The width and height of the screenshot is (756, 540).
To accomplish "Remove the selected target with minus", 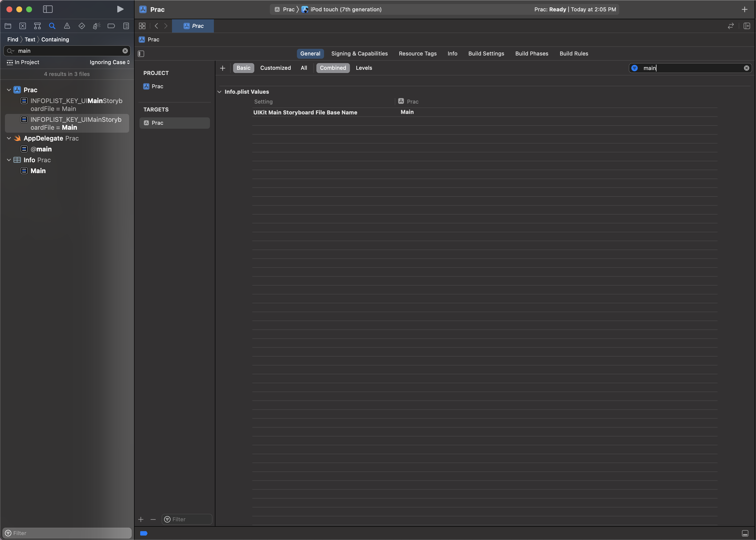I will click(153, 519).
